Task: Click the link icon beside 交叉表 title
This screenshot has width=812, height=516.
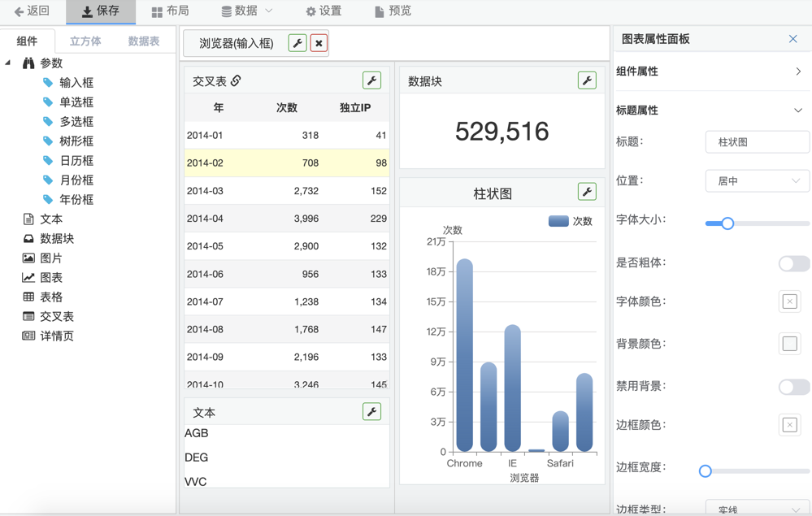Action: click(x=236, y=80)
